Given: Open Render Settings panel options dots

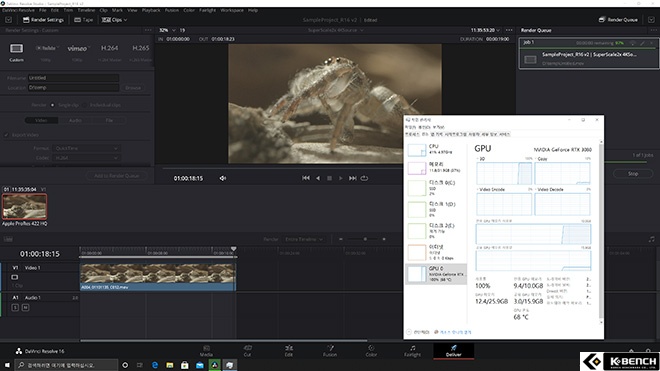Looking at the screenshot, I should [x=148, y=30].
